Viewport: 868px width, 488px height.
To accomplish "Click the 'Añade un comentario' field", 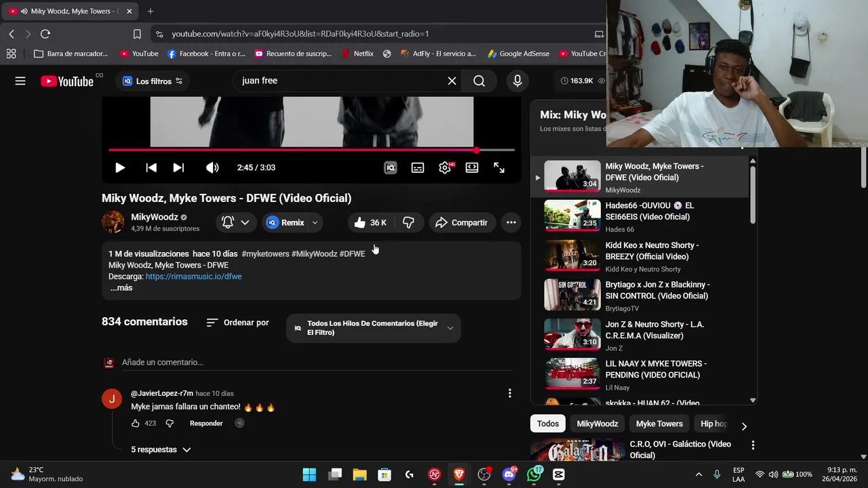I will click(x=319, y=363).
